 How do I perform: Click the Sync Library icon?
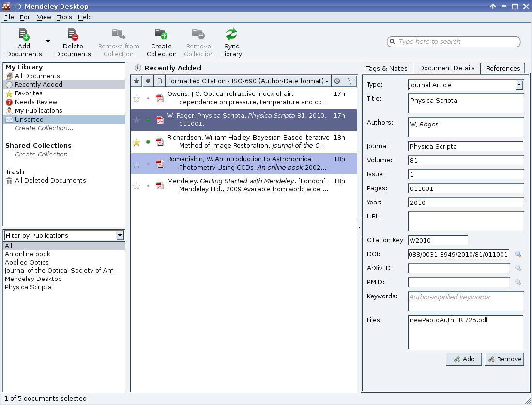[x=231, y=34]
